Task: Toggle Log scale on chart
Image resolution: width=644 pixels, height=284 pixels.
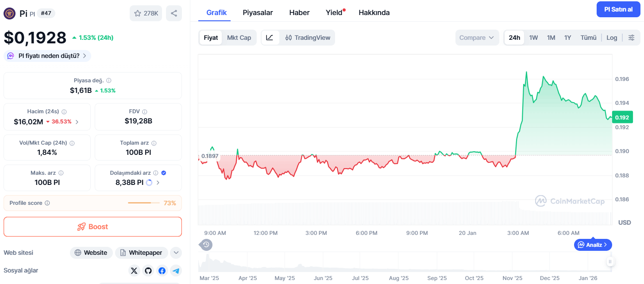Action: coord(612,38)
